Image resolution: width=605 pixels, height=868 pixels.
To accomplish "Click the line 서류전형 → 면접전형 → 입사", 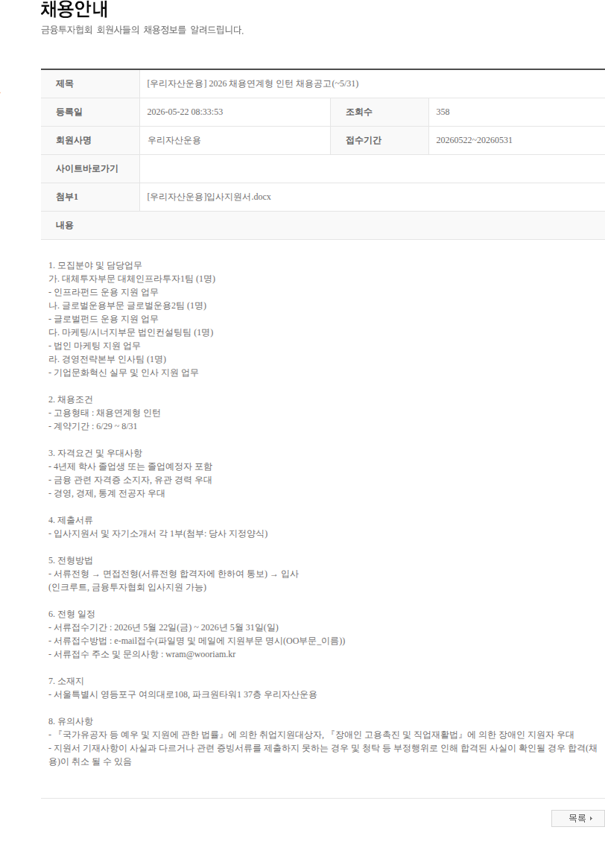I will point(174,574).
